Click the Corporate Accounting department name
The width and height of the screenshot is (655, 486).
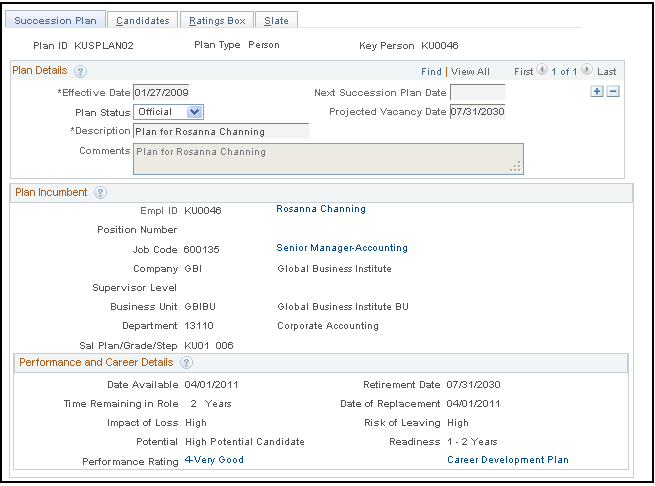point(328,326)
